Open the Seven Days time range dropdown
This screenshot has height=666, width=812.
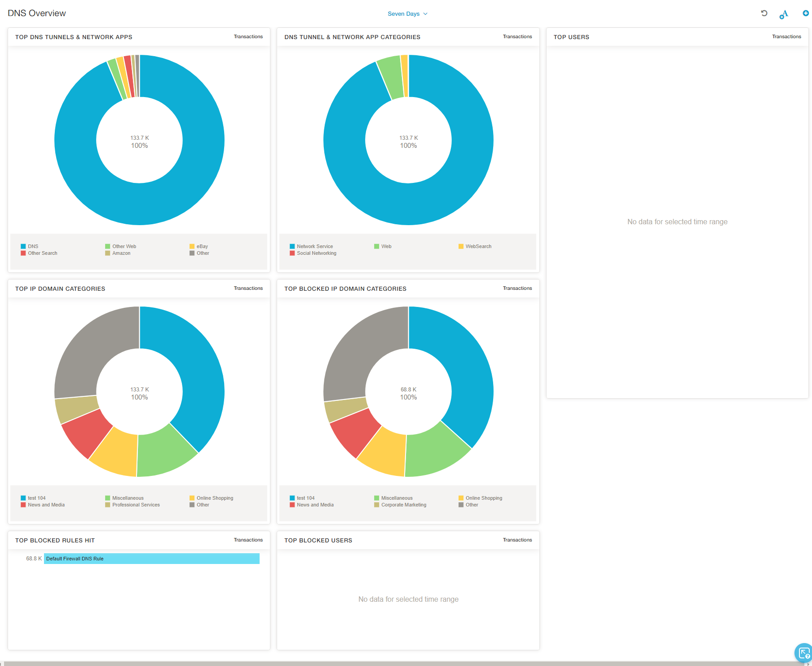407,14
